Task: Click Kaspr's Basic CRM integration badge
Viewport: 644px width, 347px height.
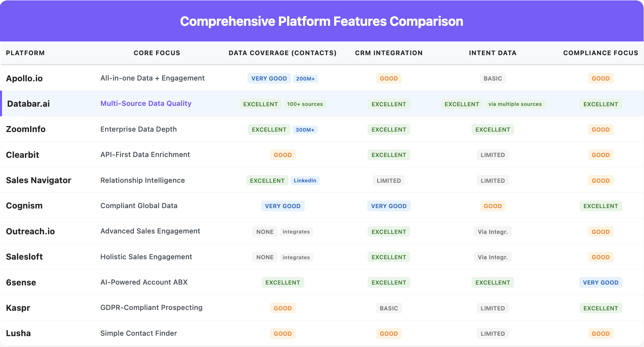Action: click(x=389, y=308)
